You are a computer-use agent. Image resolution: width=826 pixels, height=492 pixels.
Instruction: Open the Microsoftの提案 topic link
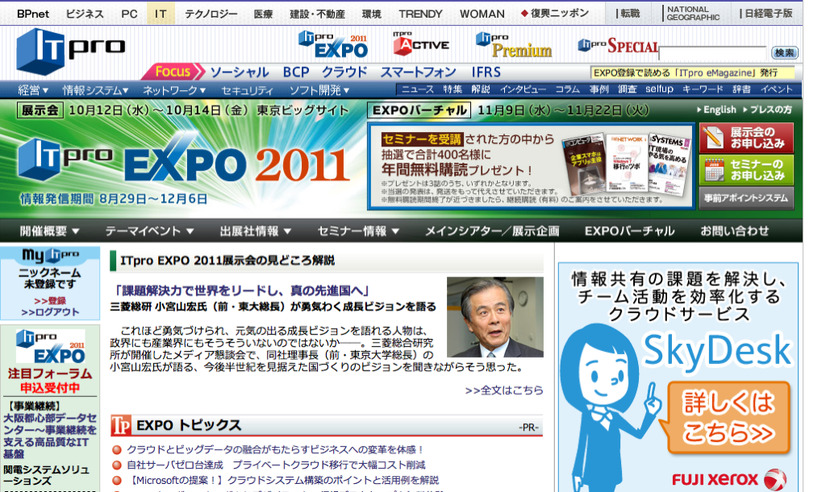point(283,480)
